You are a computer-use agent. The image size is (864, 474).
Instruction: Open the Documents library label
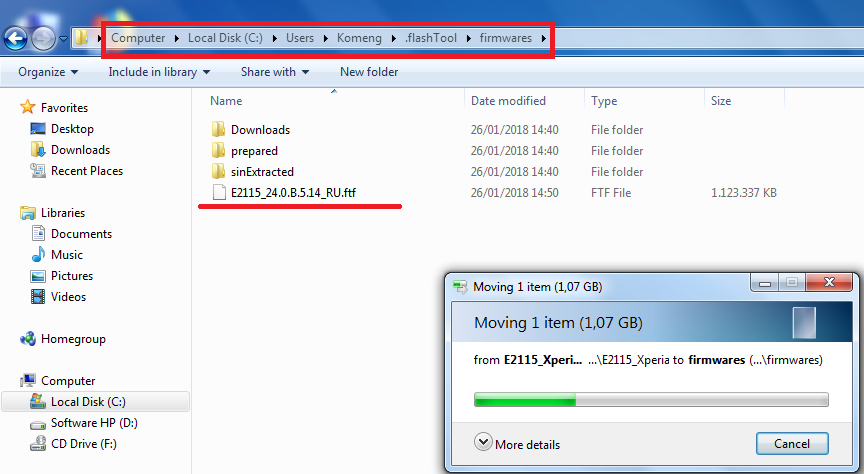point(82,234)
